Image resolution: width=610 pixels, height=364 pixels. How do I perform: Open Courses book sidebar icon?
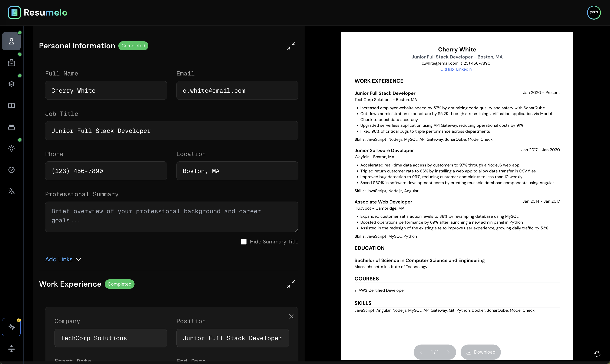click(x=11, y=105)
